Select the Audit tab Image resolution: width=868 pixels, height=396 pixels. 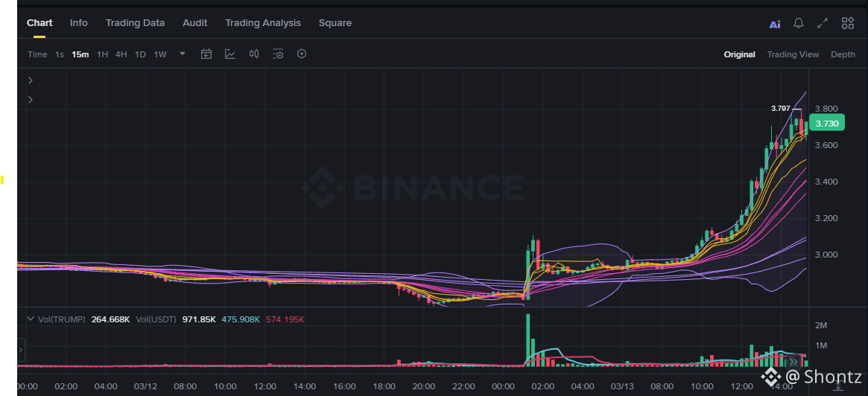(x=195, y=22)
